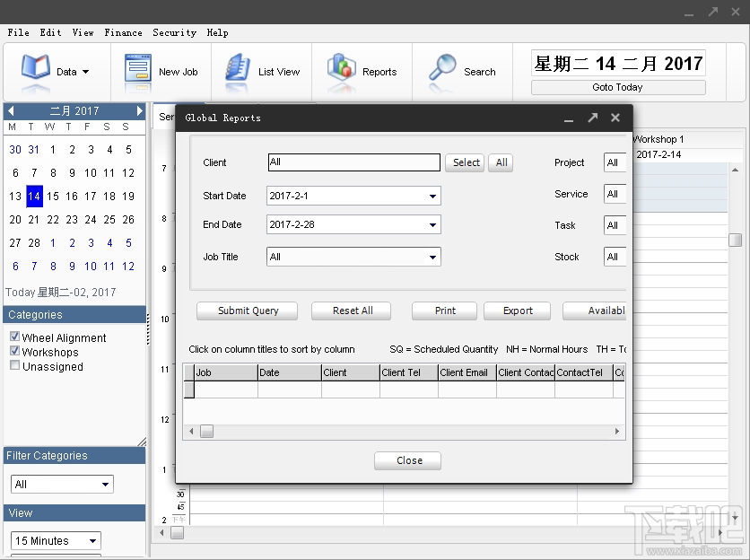The width and height of the screenshot is (750, 560).
Task: Open the Job Title dropdown
Action: [435, 257]
